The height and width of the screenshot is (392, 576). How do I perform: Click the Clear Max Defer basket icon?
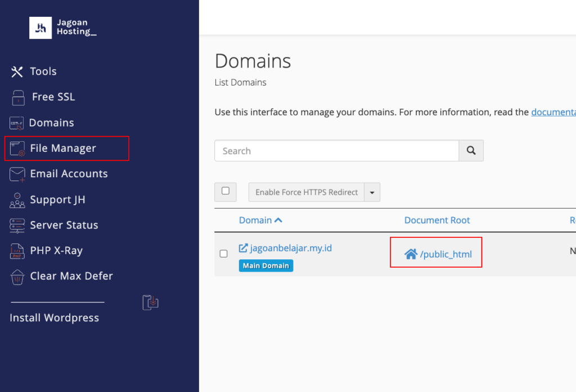point(17,277)
